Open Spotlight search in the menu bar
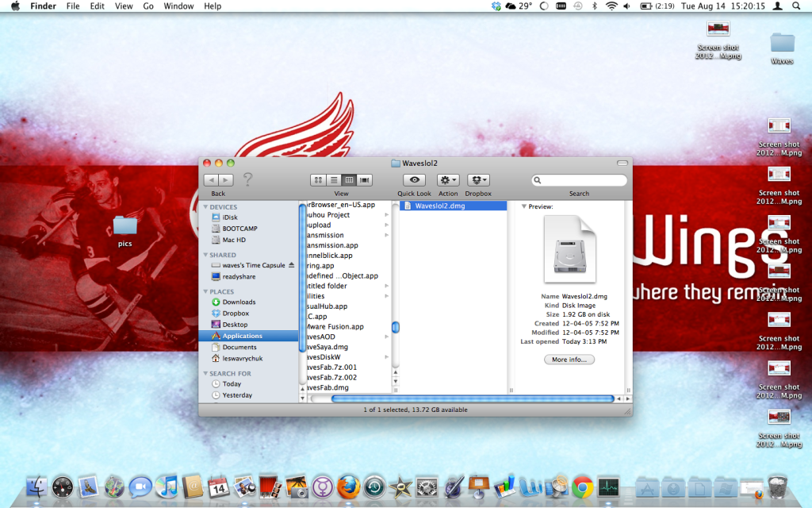The height and width of the screenshot is (508, 812). tap(796, 6)
